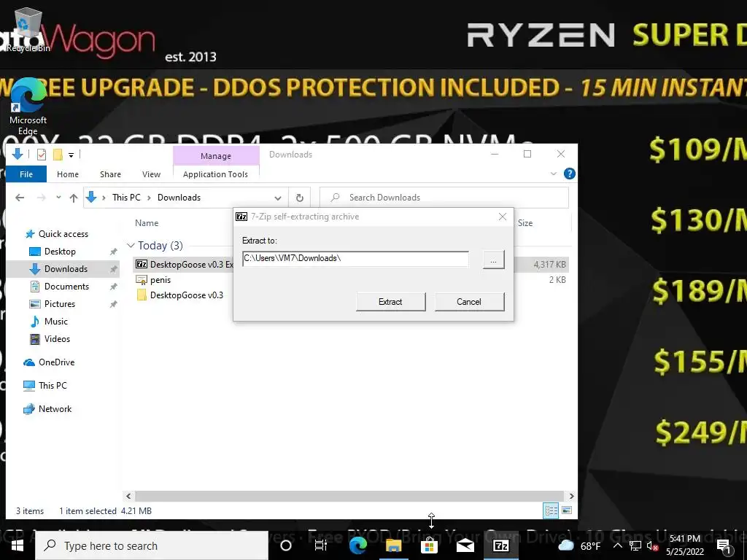This screenshot has height=560, width=747.
Task: Open Mail app from the taskbar
Action: [x=465, y=545]
